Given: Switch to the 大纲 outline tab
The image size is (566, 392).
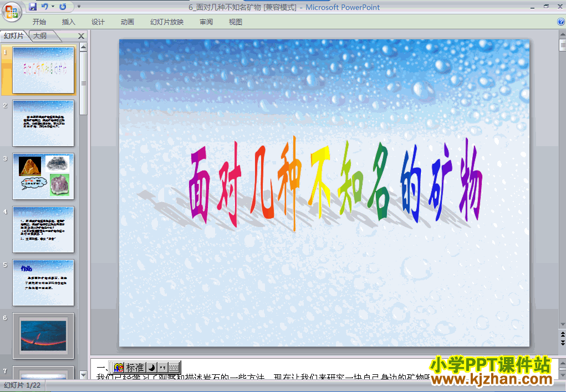Looking at the screenshot, I should (x=40, y=35).
